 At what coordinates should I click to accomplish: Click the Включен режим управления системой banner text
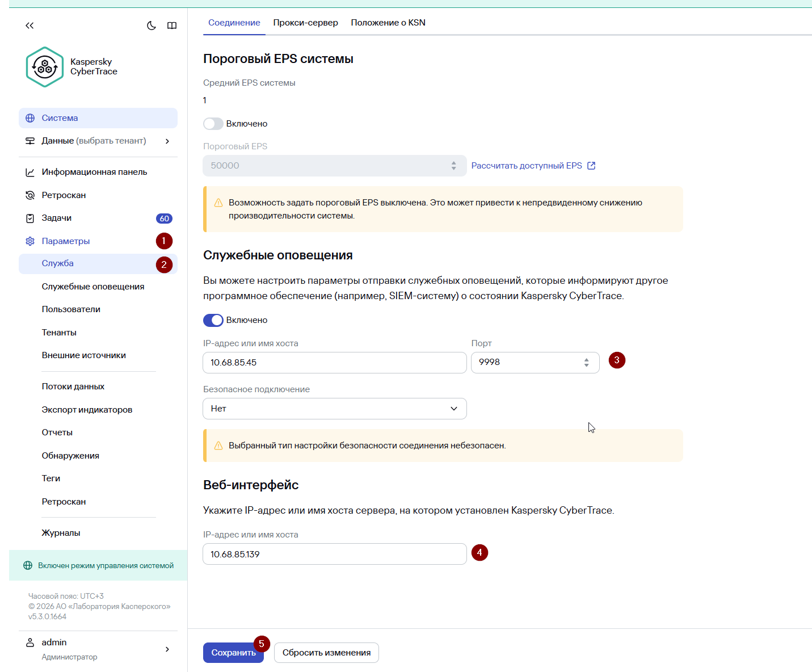pyautogui.click(x=106, y=565)
